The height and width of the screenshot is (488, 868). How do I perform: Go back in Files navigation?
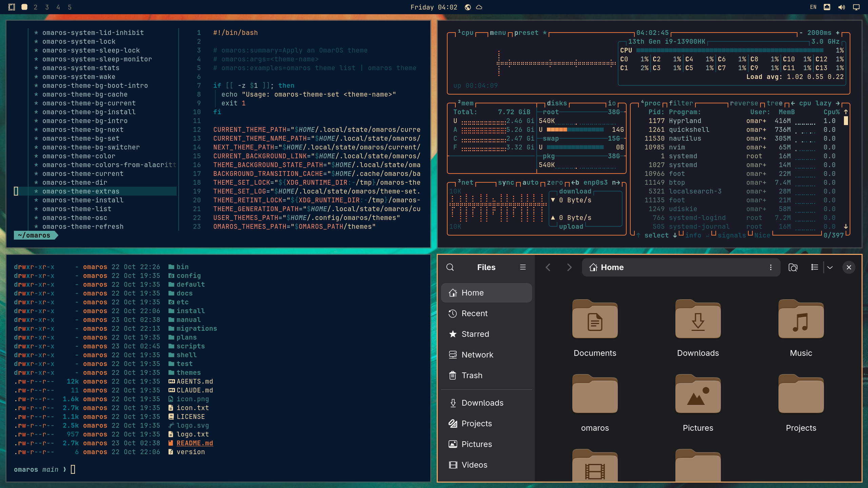(548, 267)
